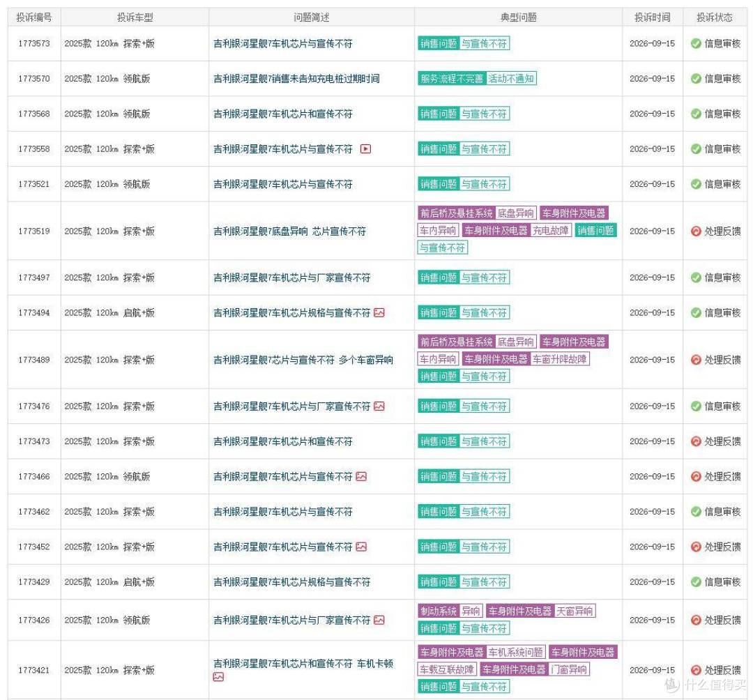Click the 活动不通知 tag
The image size is (753, 700).
512,78
